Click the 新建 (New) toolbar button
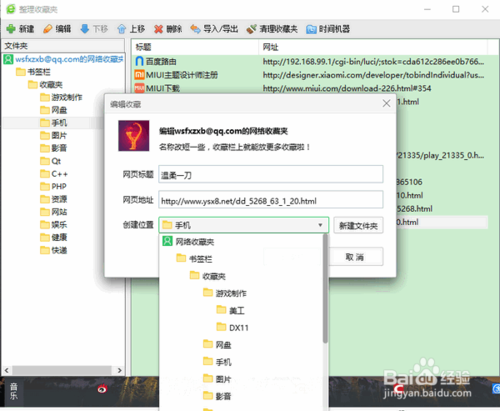The width and height of the screenshot is (500, 411). tap(20, 29)
